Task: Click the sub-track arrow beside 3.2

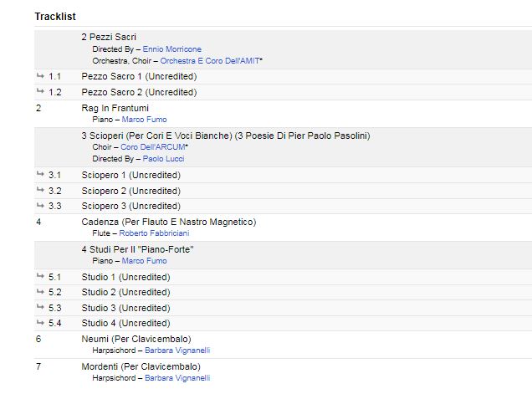Action: click(41, 190)
